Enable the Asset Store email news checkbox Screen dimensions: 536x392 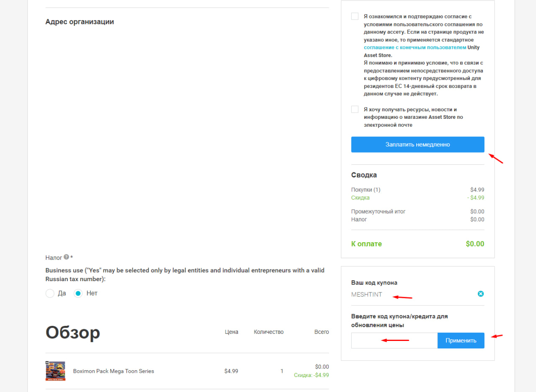355,109
